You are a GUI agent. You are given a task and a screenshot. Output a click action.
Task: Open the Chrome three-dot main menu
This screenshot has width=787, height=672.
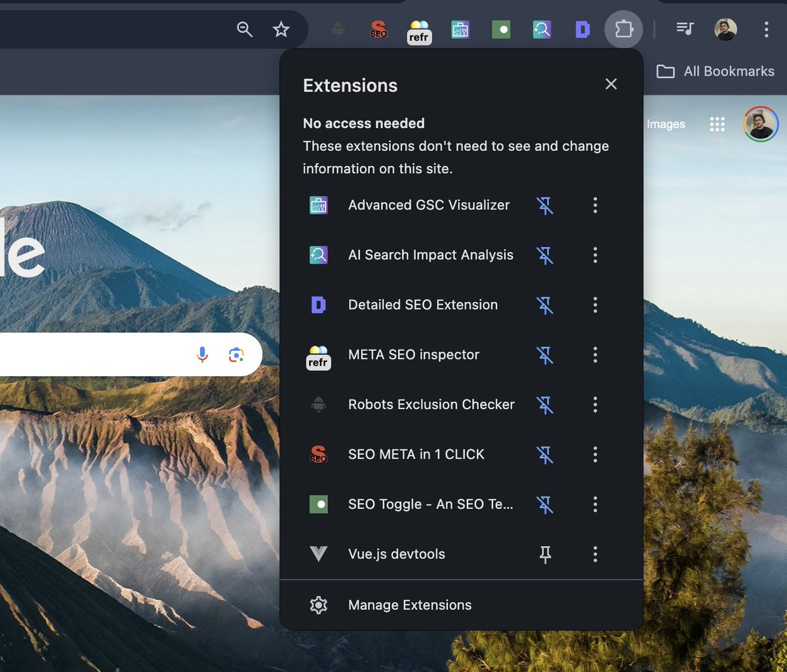[766, 30]
